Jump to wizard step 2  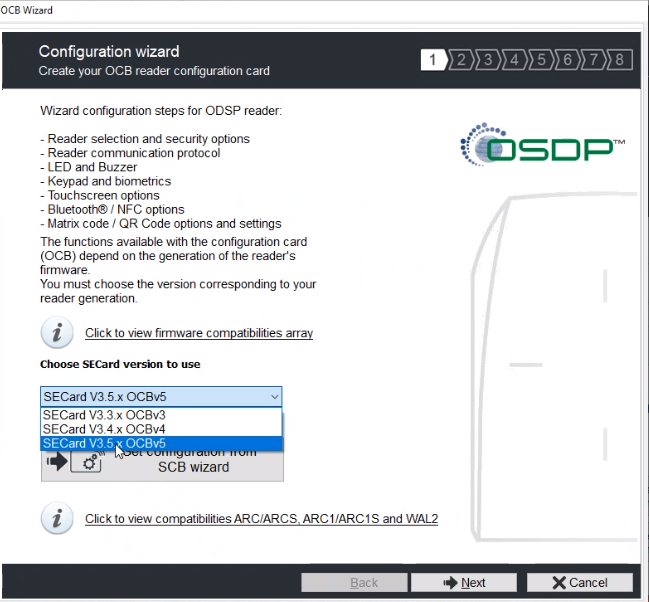(461, 60)
